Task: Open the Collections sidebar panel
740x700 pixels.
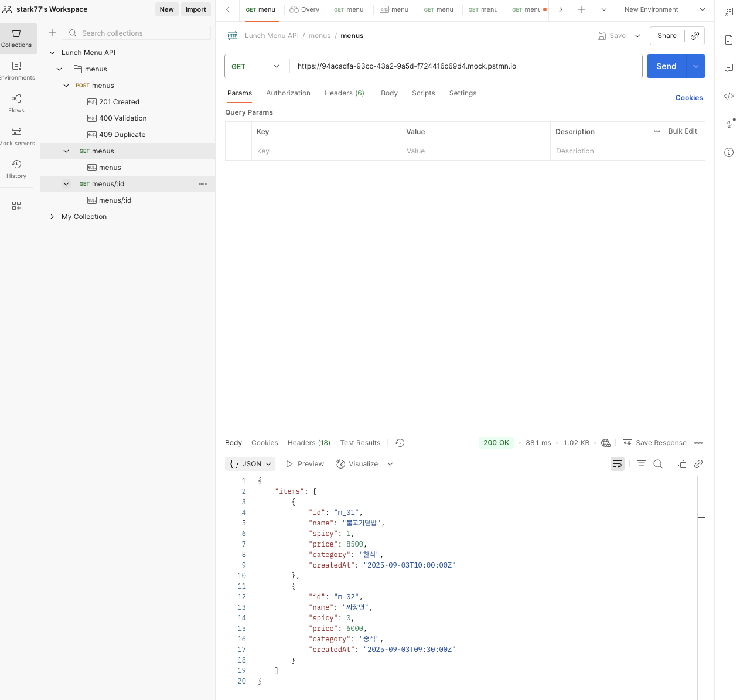Action: click(x=16, y=38)
